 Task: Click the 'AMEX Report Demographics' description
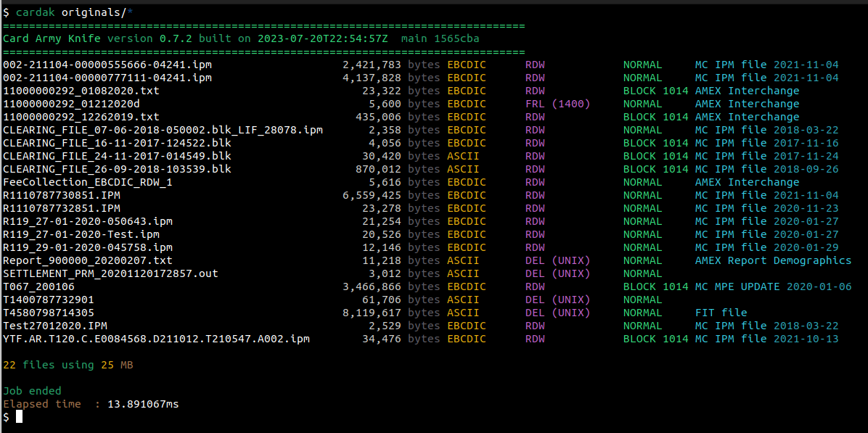pos(773,260)
